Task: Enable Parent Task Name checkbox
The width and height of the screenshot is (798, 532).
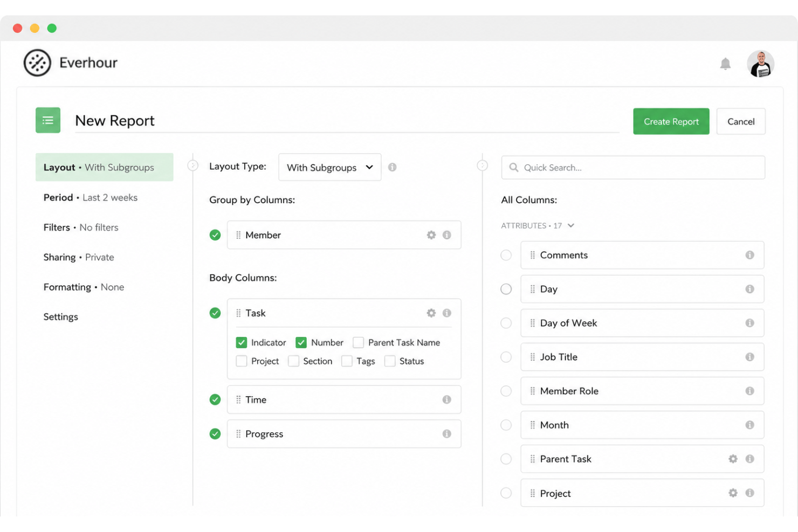Action: [358, 342]
